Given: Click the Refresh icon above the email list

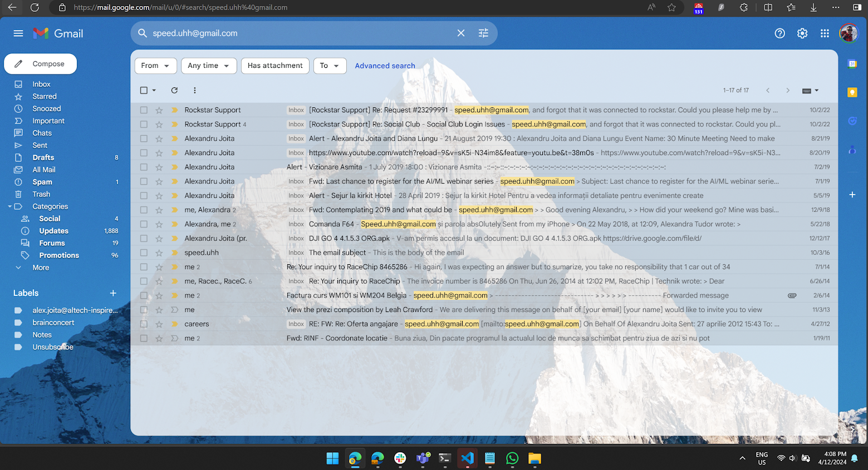Looking at the screenshot, I should [174, 90].
